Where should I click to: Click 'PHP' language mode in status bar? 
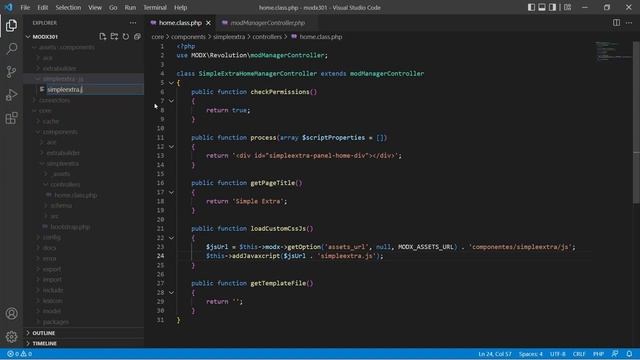click(598, 354)
